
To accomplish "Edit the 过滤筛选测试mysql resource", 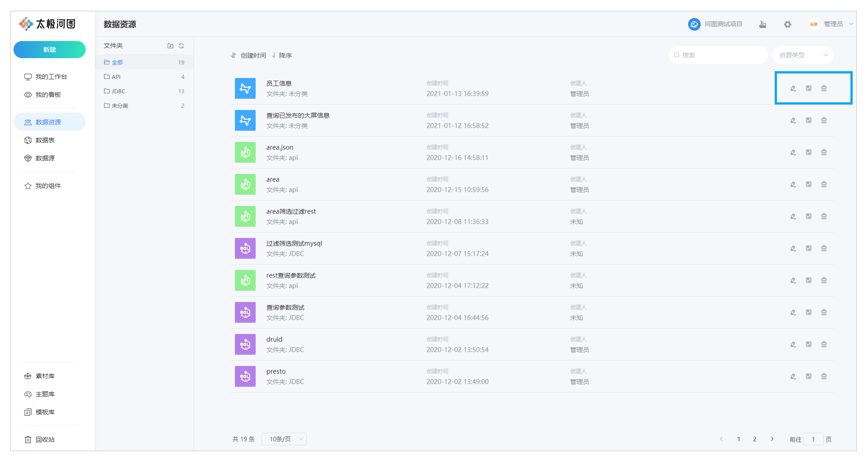I will coord(793,248).
